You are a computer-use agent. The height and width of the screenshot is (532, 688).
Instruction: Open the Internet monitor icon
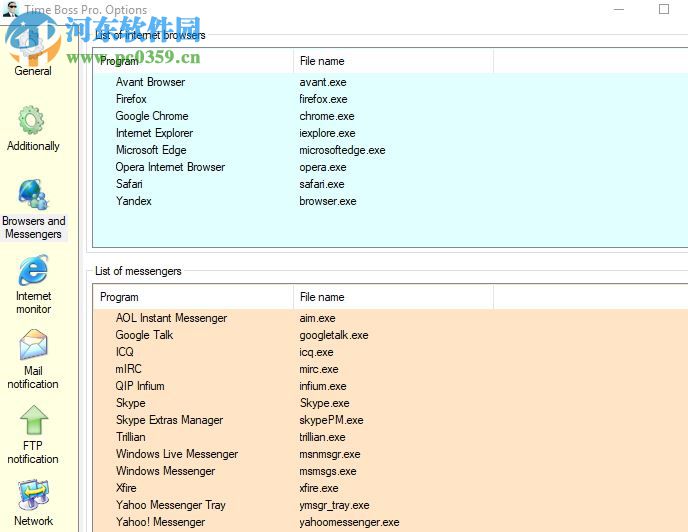point(33,271)
